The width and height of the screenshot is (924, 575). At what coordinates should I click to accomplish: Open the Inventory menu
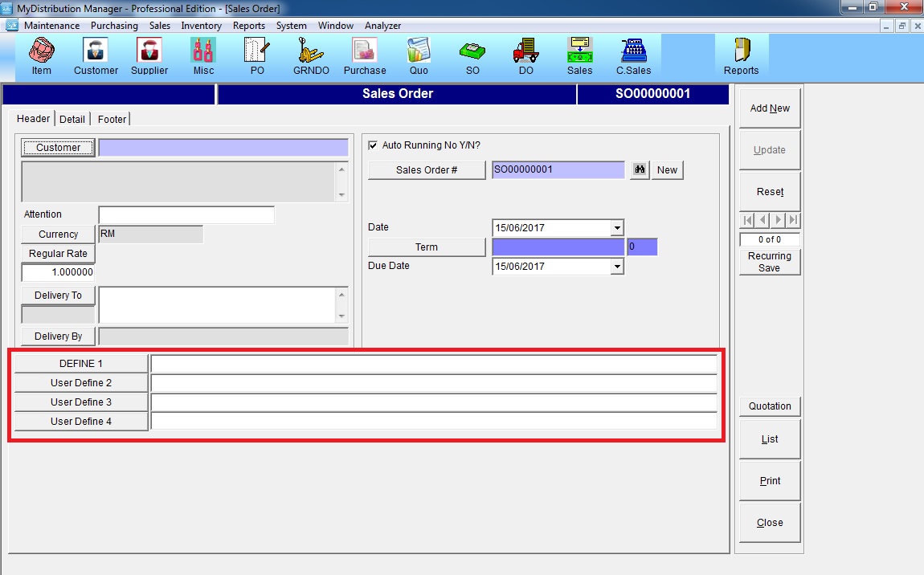(201, 26)
